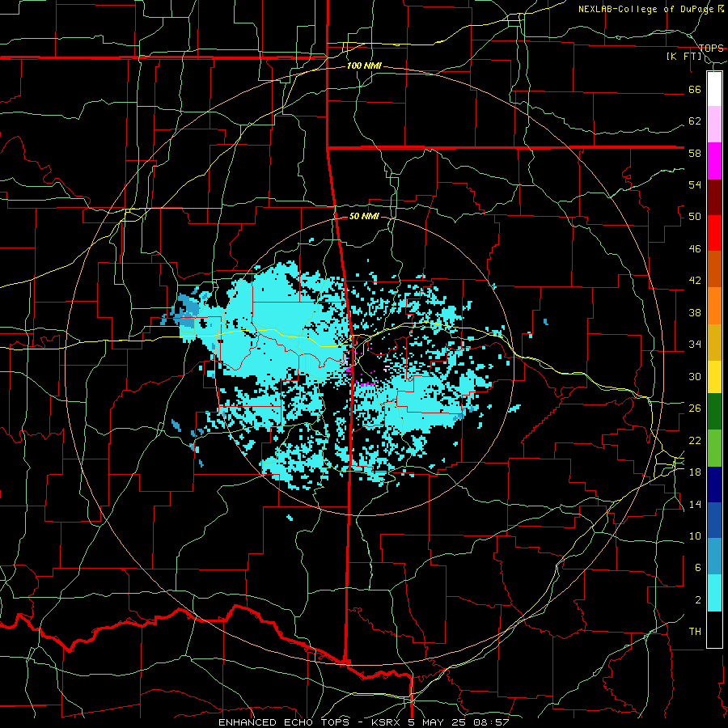
Task: Click the legend value 54
Action: (695, 184)
